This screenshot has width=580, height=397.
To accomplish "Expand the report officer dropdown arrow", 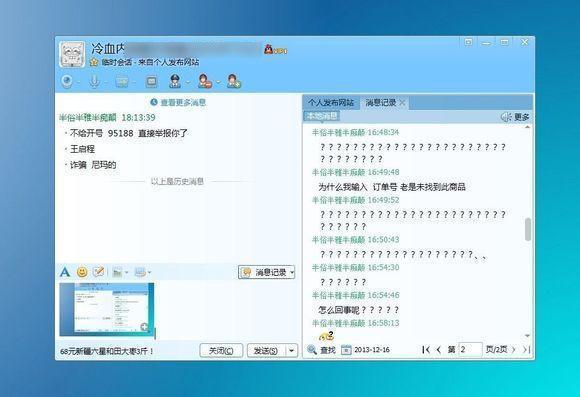I will click(188, 82).
